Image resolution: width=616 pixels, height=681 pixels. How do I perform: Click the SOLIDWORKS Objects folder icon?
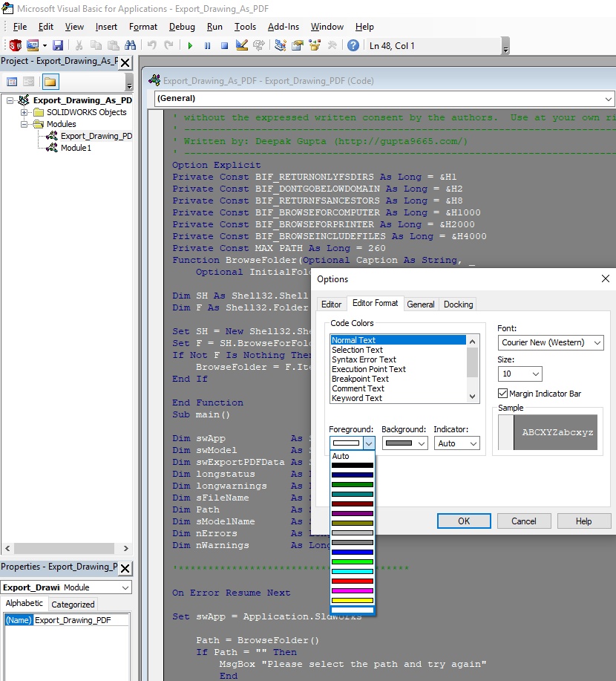(x=39, y=112)
